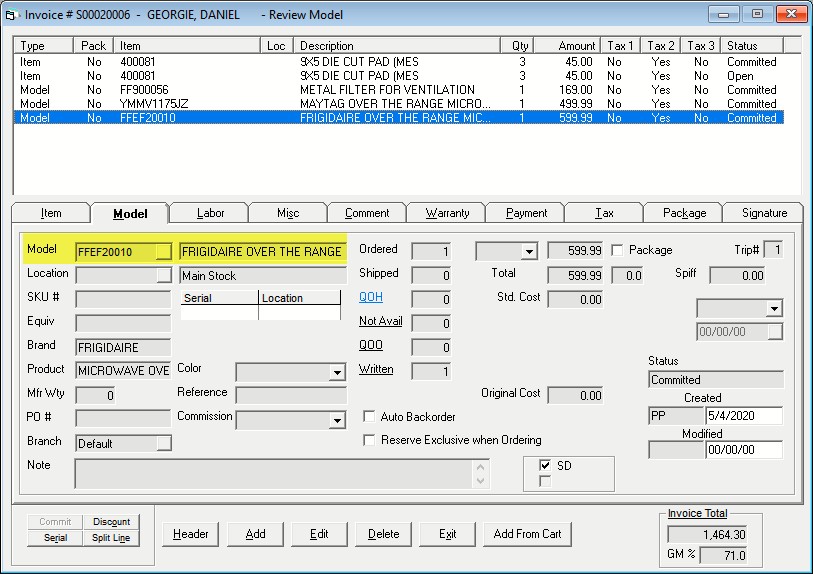
Task: Close the invoice window
Action: click(x=791, y=14)
